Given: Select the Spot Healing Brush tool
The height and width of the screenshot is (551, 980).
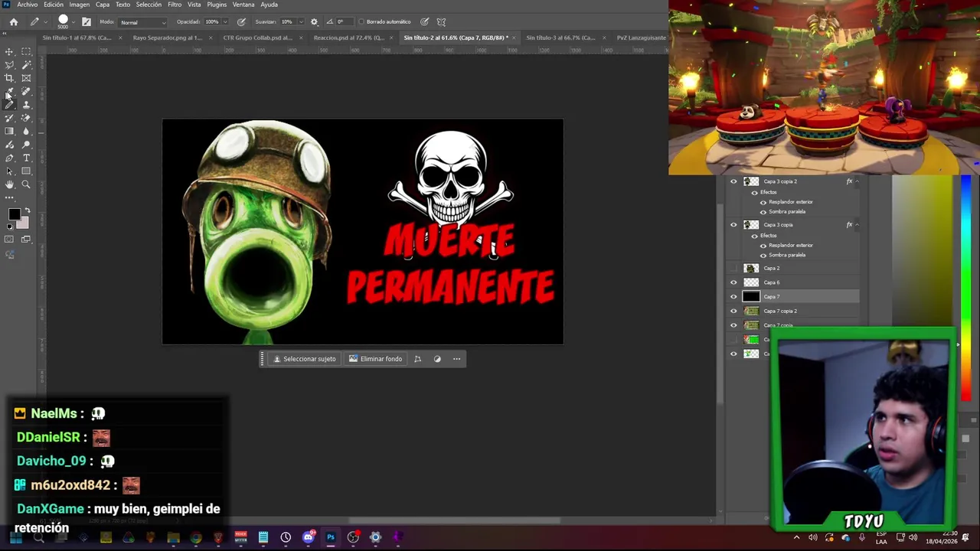Looking at the screenshot, I should (26, 91).
